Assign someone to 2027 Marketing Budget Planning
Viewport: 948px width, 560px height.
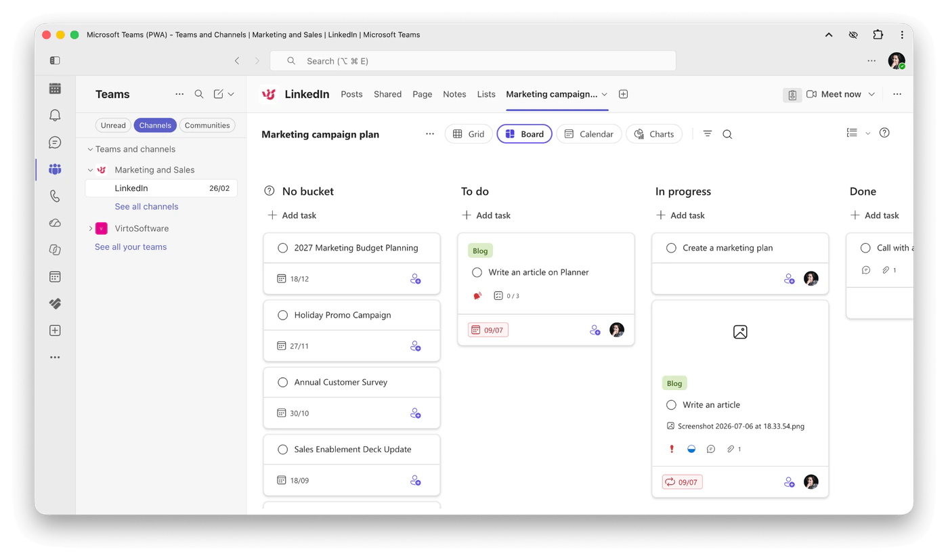pyautogui.click(x=416, y=279)
